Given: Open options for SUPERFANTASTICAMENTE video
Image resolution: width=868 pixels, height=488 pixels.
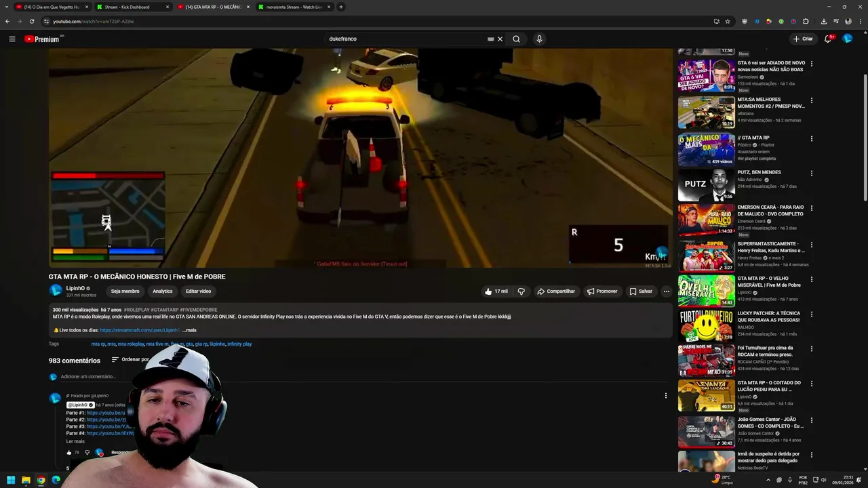Looking at the screenshot, I should click(x=812, y=245).
